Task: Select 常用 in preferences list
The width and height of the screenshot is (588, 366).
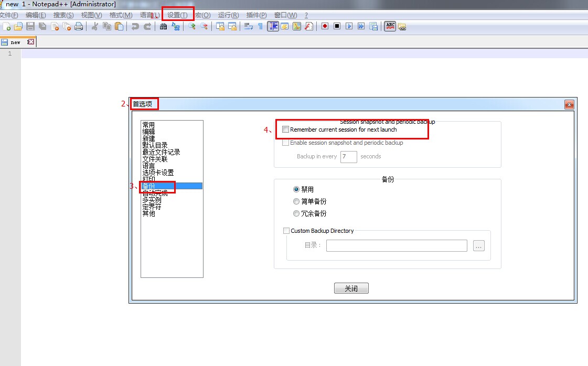Action: [x=148, y=124]
